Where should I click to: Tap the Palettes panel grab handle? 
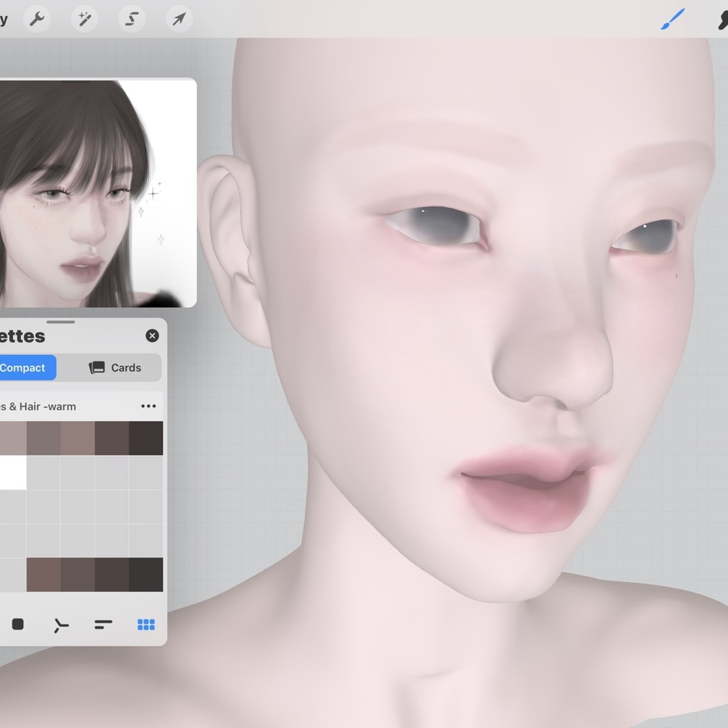(60, 322)
